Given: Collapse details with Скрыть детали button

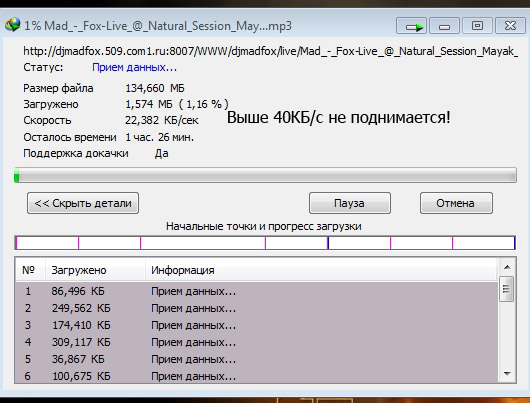Looking at the screenshot, I should pos(83,203).
